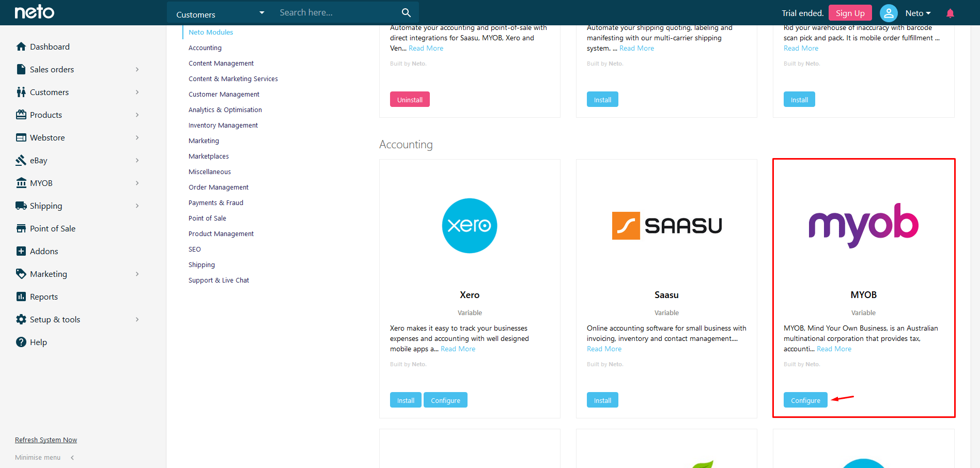Click Read More in MYOB description

(834, 349)
